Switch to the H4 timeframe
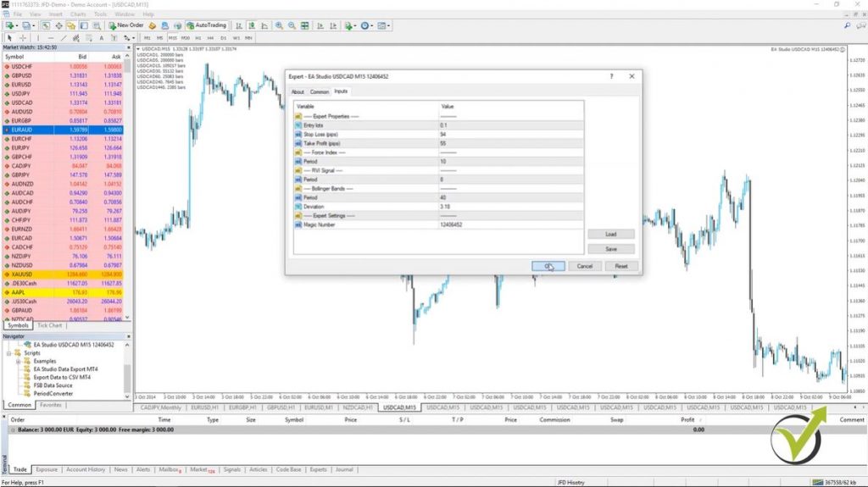868x487 pixels. pyautogui.click(x=210, y=38)
